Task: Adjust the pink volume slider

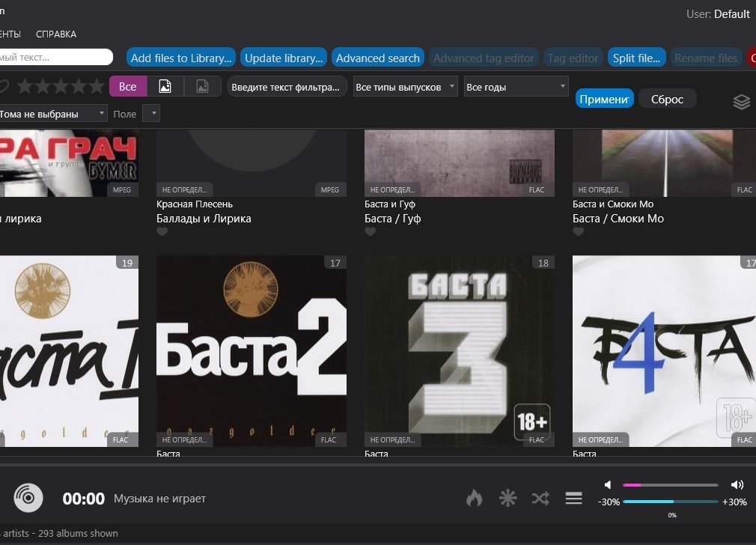Action: coord(670,484)
